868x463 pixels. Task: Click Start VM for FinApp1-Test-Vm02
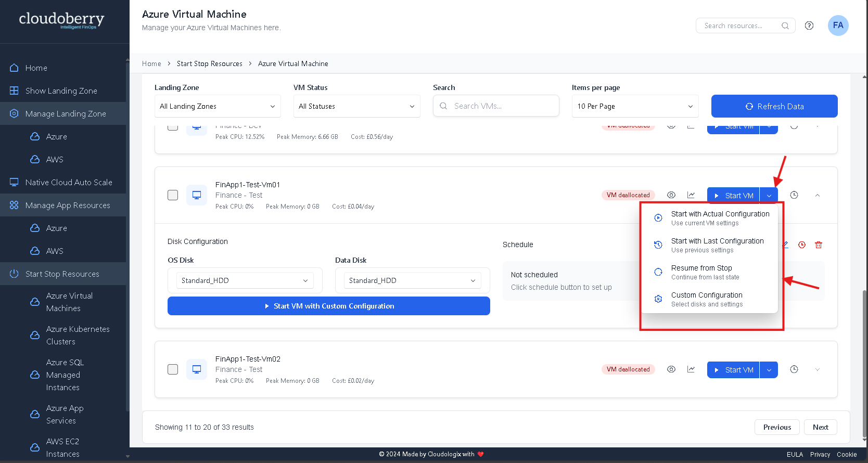point(733,370)
